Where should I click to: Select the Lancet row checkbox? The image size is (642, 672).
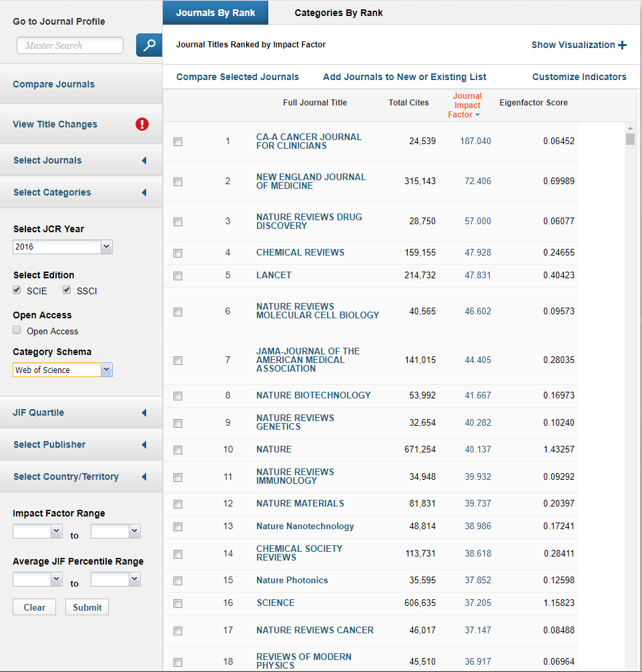click(178, 276)
